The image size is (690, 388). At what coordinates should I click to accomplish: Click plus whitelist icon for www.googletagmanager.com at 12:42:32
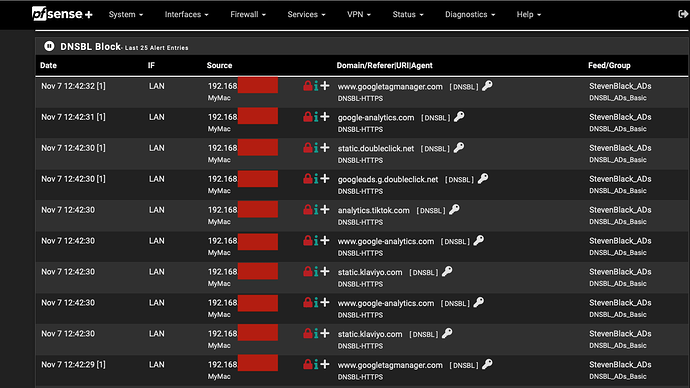click(x=325, y=86)
